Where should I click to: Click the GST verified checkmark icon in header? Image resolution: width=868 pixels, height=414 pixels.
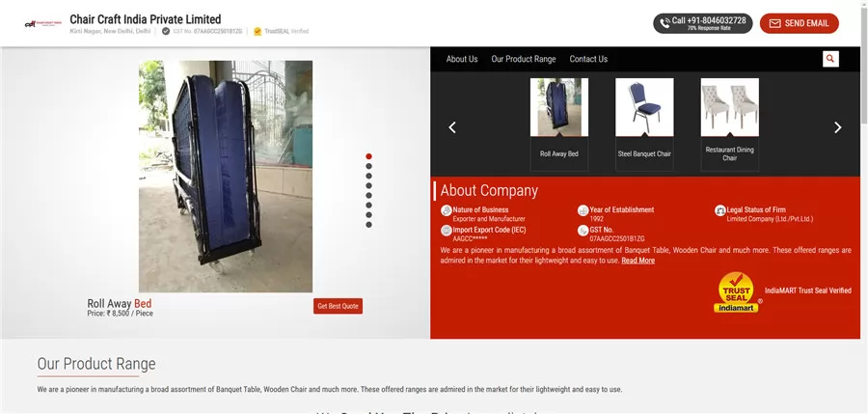(166, 32)
